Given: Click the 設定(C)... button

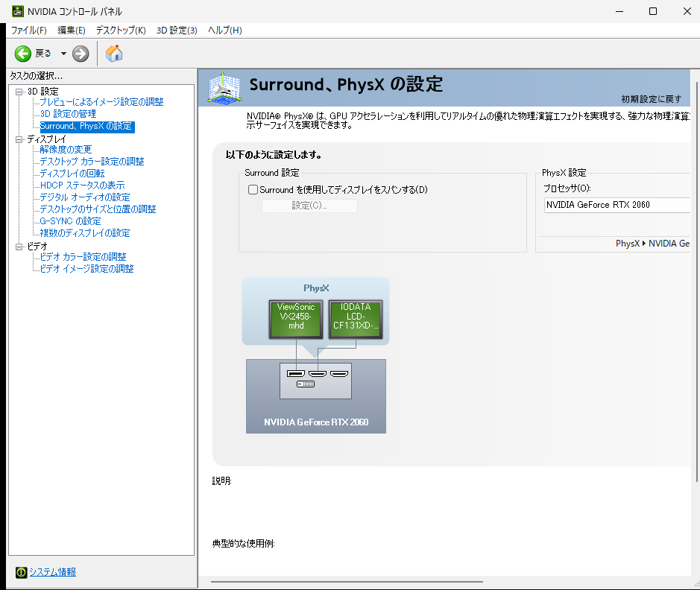Looking at the screenshot, I should click(309, 206).
